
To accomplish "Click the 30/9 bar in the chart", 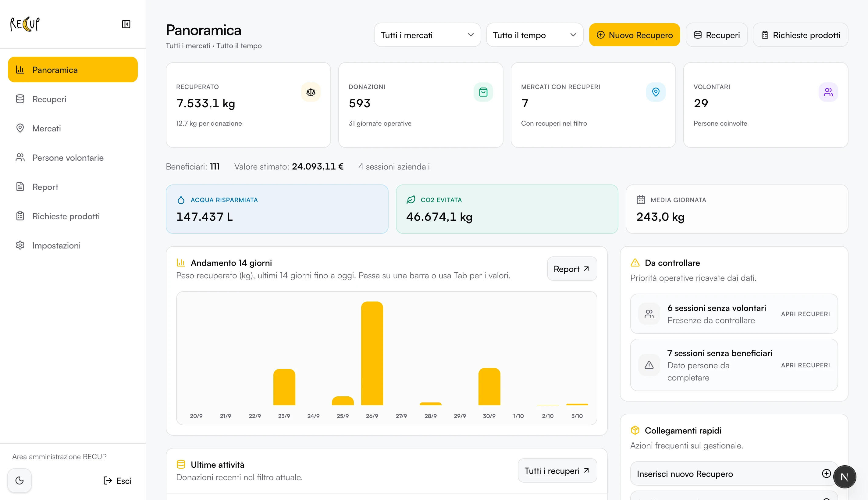I will pyautogui.click(x=489, y=387).
